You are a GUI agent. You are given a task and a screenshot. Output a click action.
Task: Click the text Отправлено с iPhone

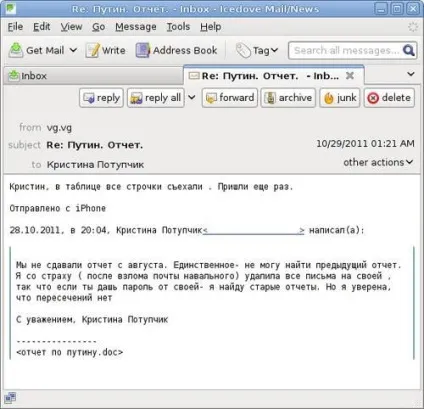(x=58, y=208)
